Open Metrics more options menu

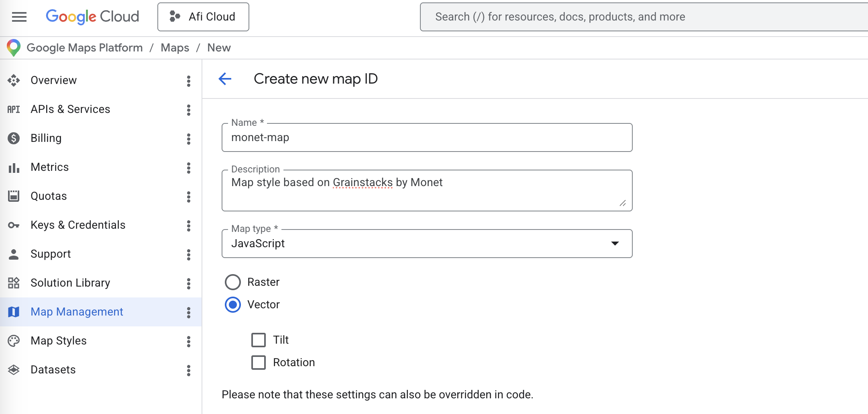click(x=188, y=168)
